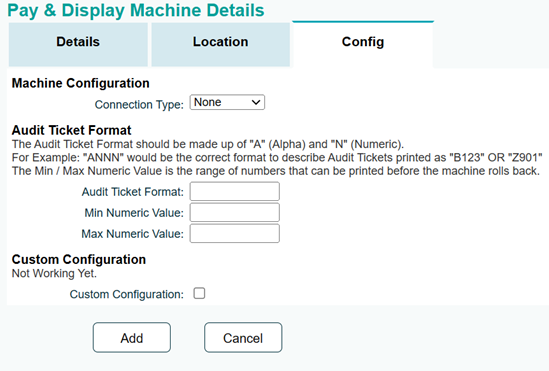Click the 'Machine Configuration' section heading

pos(81,83)
